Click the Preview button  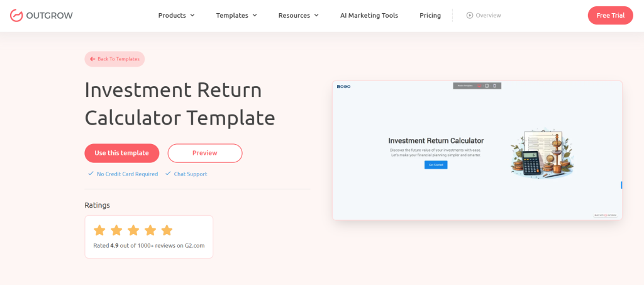coord(205,153)
